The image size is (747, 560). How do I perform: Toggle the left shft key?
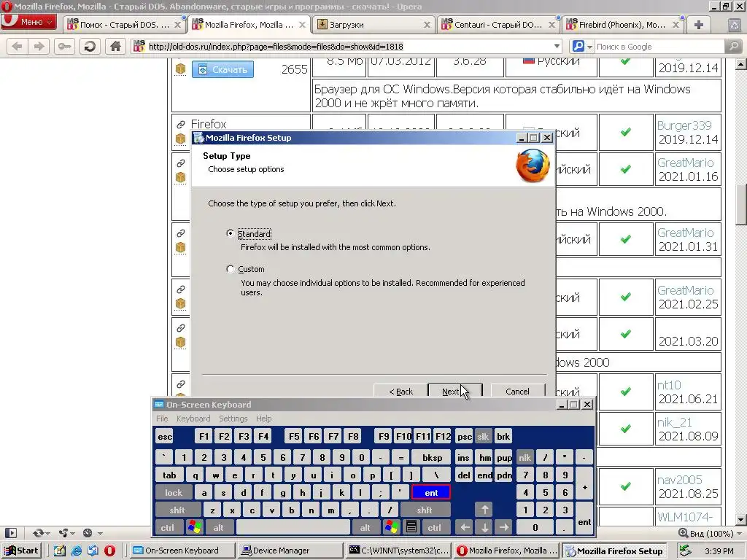click(x=177, y=510)
